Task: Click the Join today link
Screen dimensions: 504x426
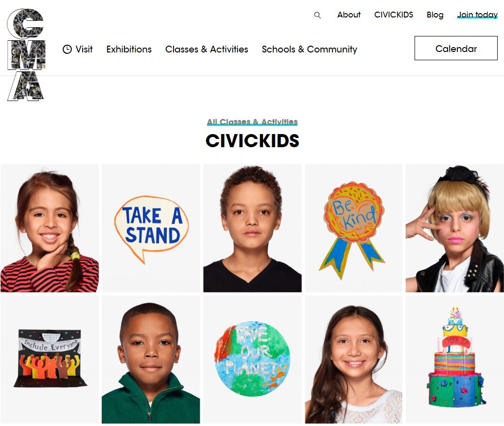Action: pos(477,15)
